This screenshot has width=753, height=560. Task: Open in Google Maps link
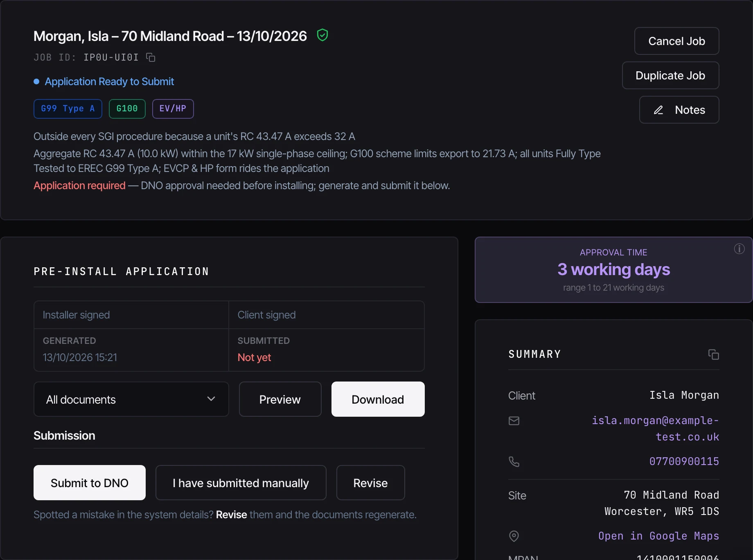point(658,536)
